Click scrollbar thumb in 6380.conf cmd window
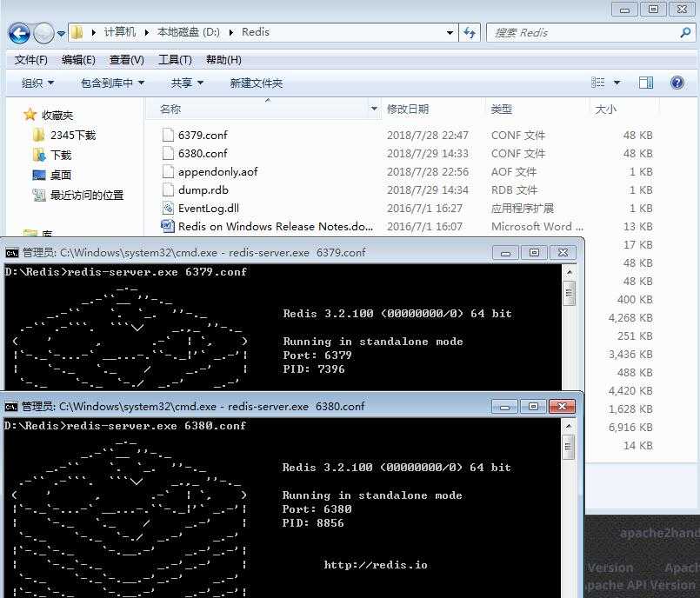Viewport: 700px width, 598px height. pos(569,447)
